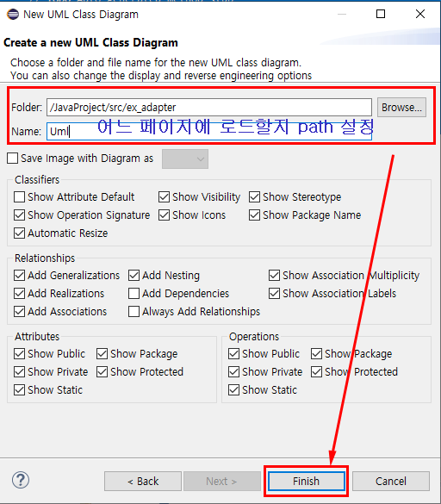Uncheck Show Private under Attributes
Image resolution: width=441 pixels, height=504 pixels.
coord(19,371)
